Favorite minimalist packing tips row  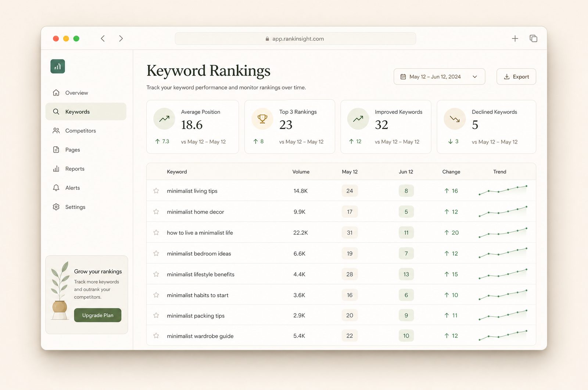(156, 315)
